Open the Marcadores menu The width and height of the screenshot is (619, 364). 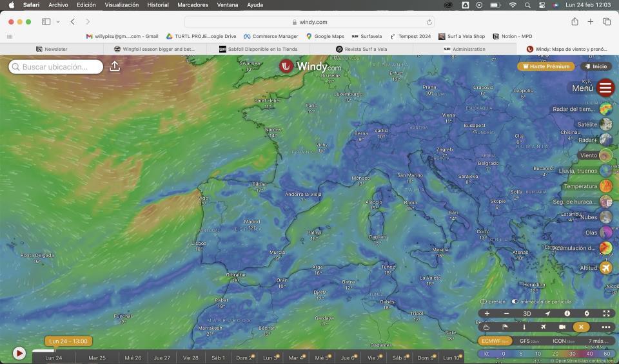coord(193,5)
